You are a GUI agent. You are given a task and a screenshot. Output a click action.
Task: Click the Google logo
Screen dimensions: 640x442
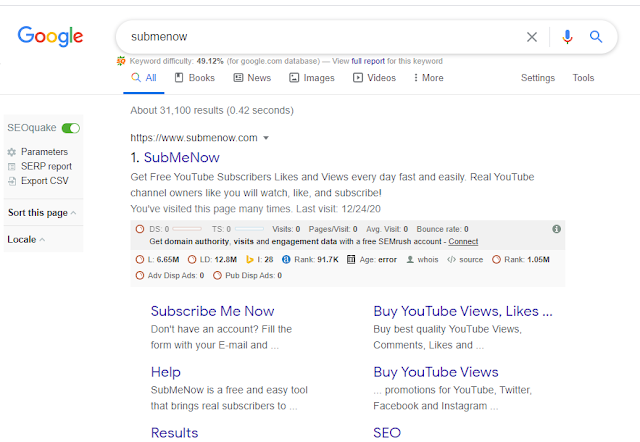coord(50,36)
